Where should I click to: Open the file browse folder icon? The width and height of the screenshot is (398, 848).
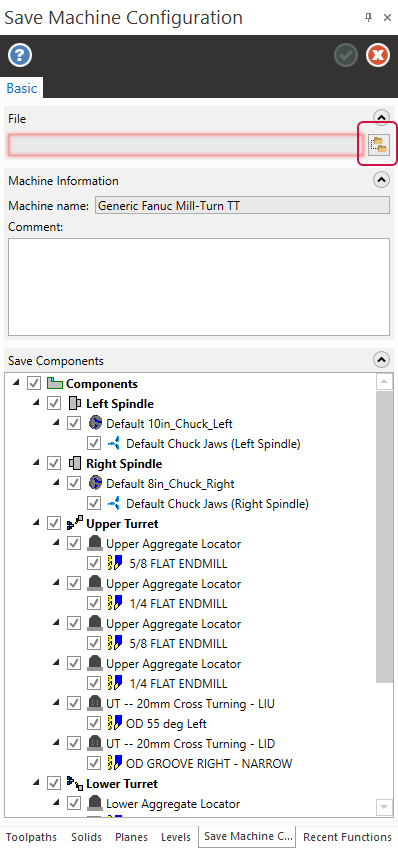pos(379,144)
